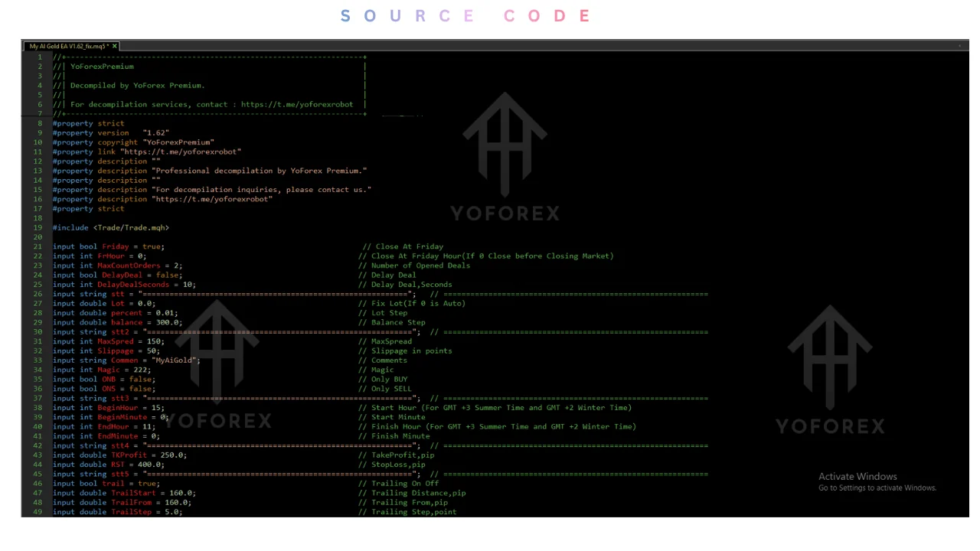Click the "// Close At Friday Hour" comment
The width and height of the screenshot is (980, 551).
[485, 256]
